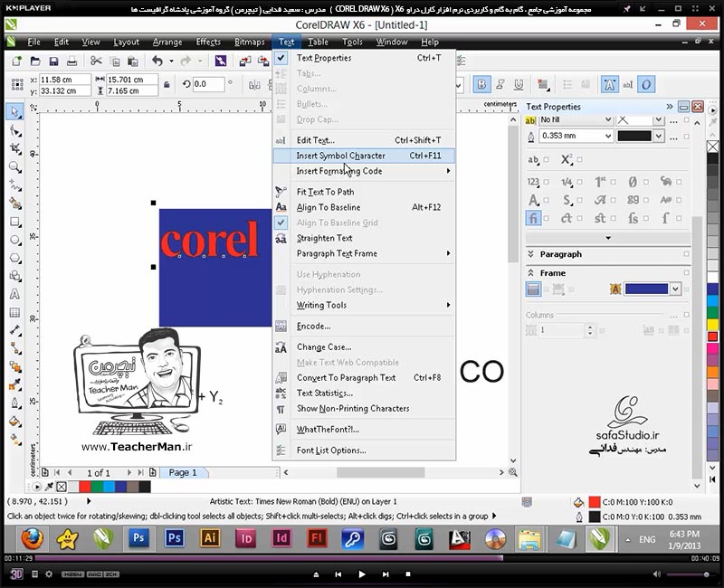The width and height of the screenshot is (724, 588).
Task: Select the Freehand tool
Action: [x=14, y=185]
